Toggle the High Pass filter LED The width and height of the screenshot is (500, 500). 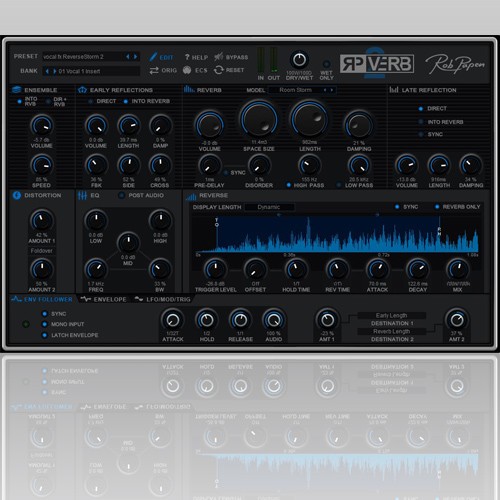point(288,185)
